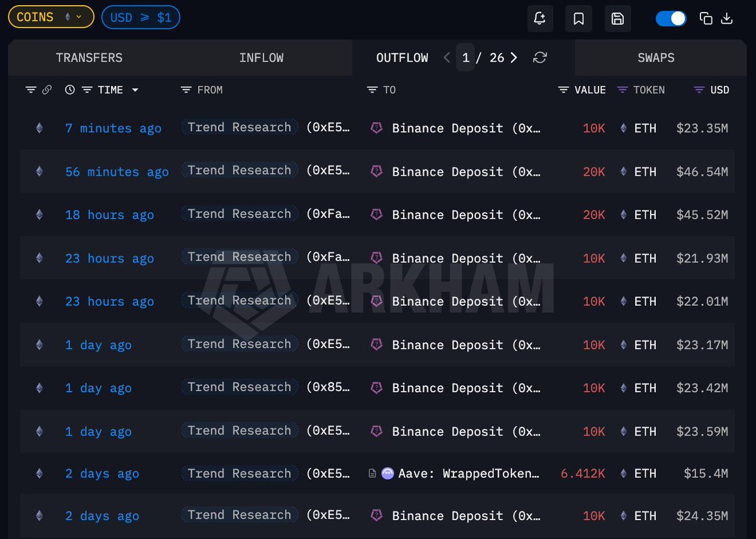Viewport: 756px width, 539px height.
Task: Click the $22.01M USD amount
Action: [x=702, y=301]
